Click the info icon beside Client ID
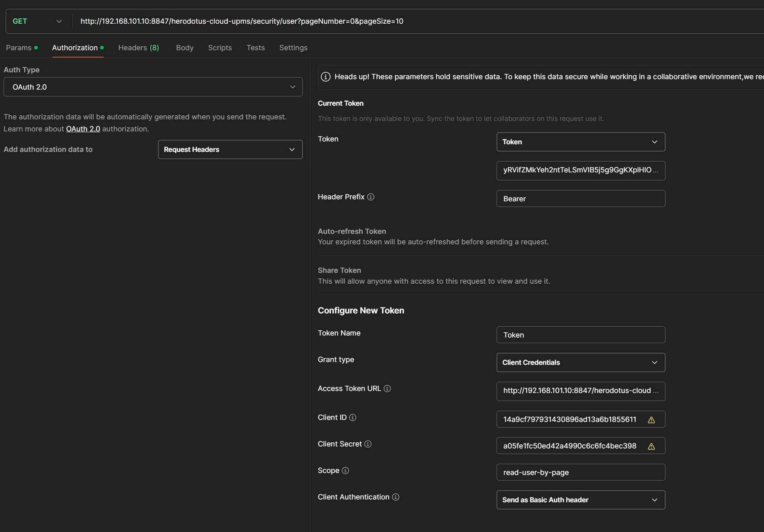The width and height of the screenshot is (764, 532). (x=353, y=417)
